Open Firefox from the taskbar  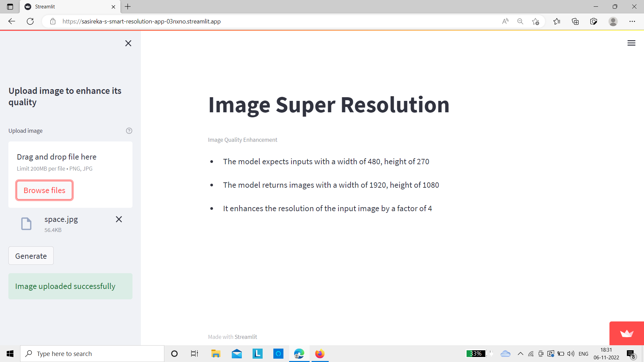320,354
